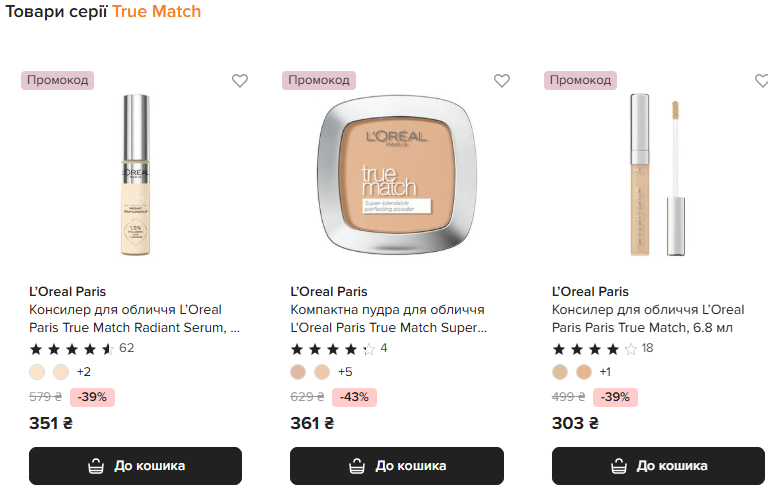Add 303 ₴ concealer to cart
The image size is (768, 492).
[658, 466]
